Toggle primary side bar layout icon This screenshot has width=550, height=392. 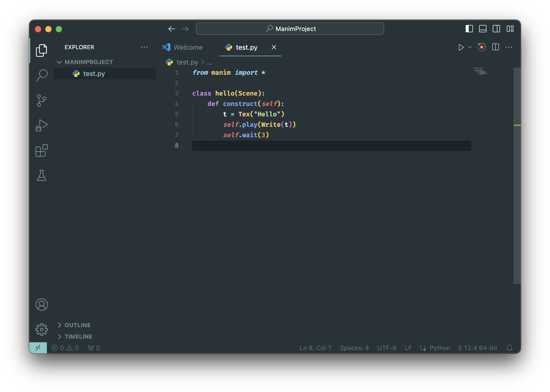pos(469,29)
